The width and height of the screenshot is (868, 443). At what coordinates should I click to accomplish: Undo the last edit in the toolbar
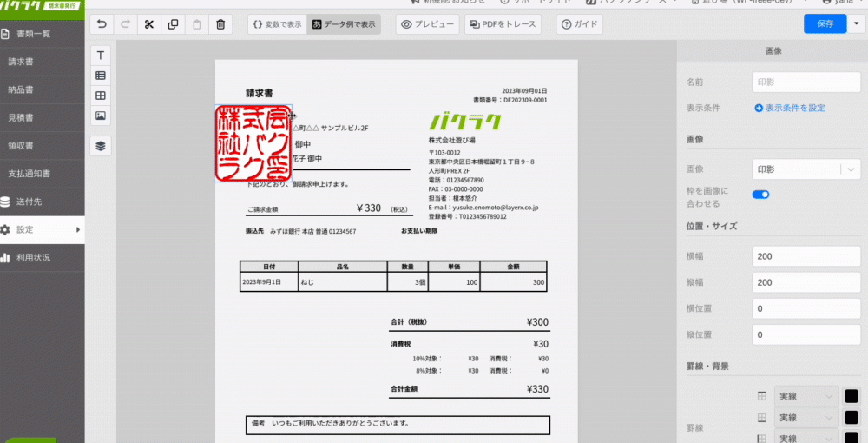click(102, 24)
